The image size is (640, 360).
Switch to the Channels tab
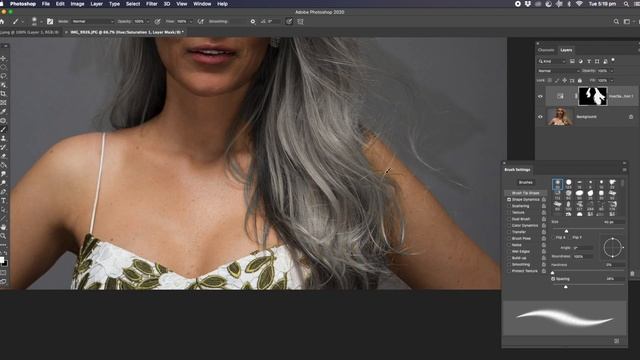546,50
